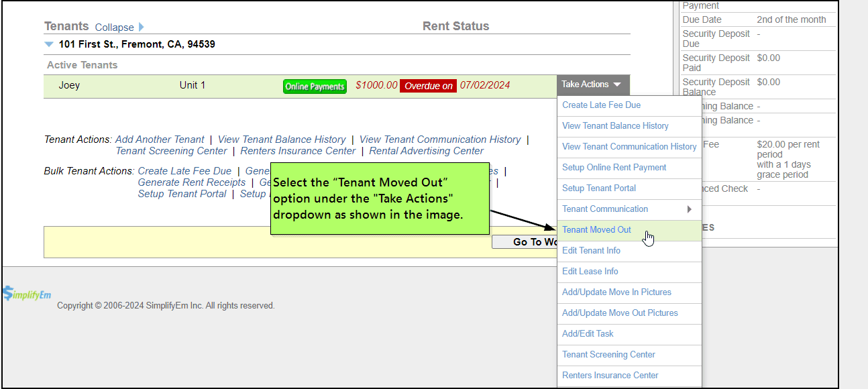Select Edit Tenant Info option
The image size is (868, 389).
click(591, 250)
